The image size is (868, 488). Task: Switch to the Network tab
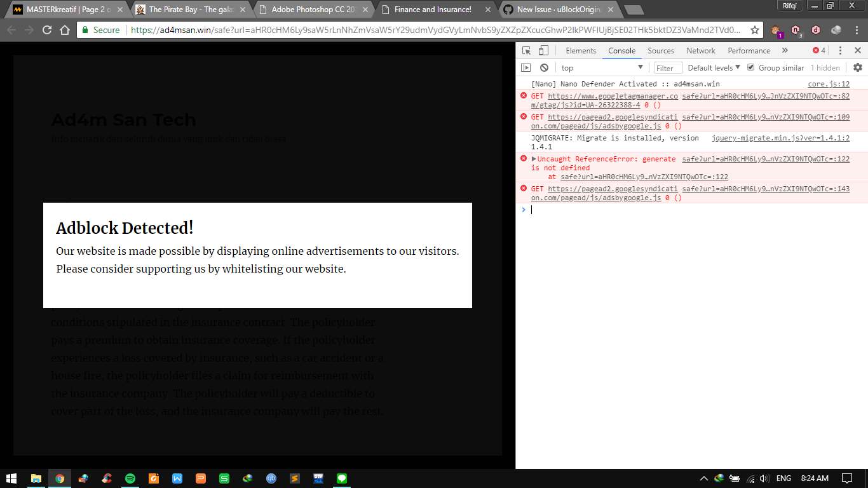[701, 51]
